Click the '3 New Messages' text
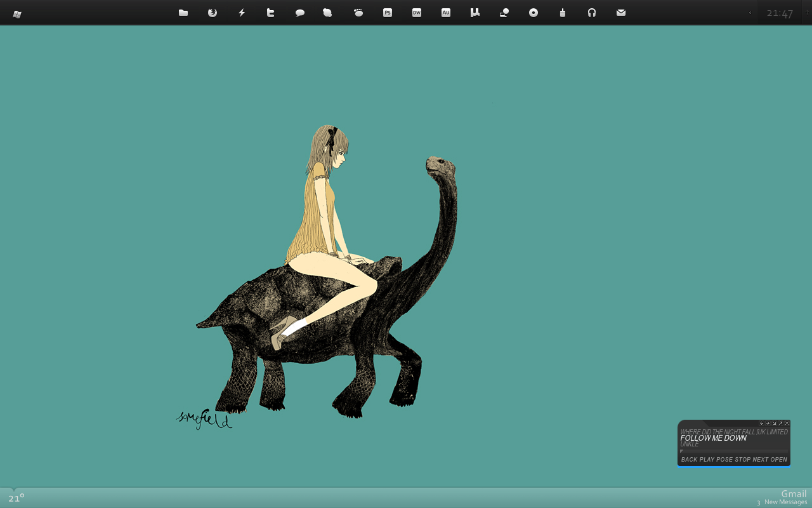 tap(782, 502)
